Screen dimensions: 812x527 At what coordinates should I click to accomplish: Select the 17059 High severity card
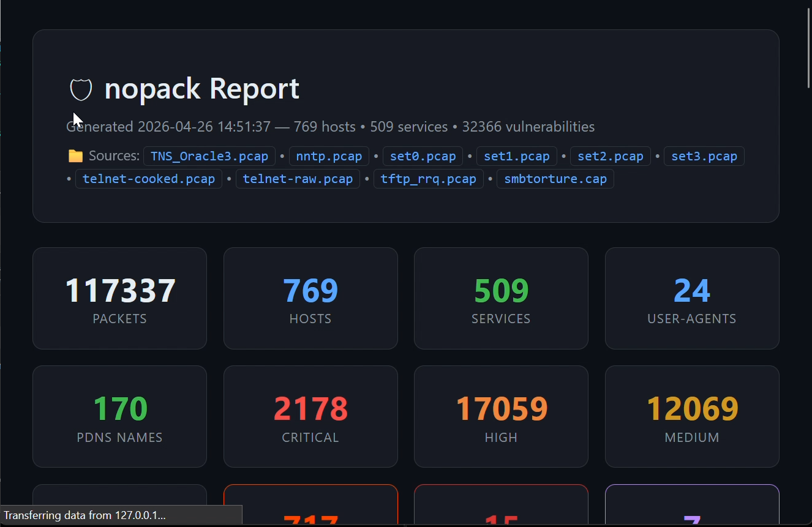coord(501,416)
